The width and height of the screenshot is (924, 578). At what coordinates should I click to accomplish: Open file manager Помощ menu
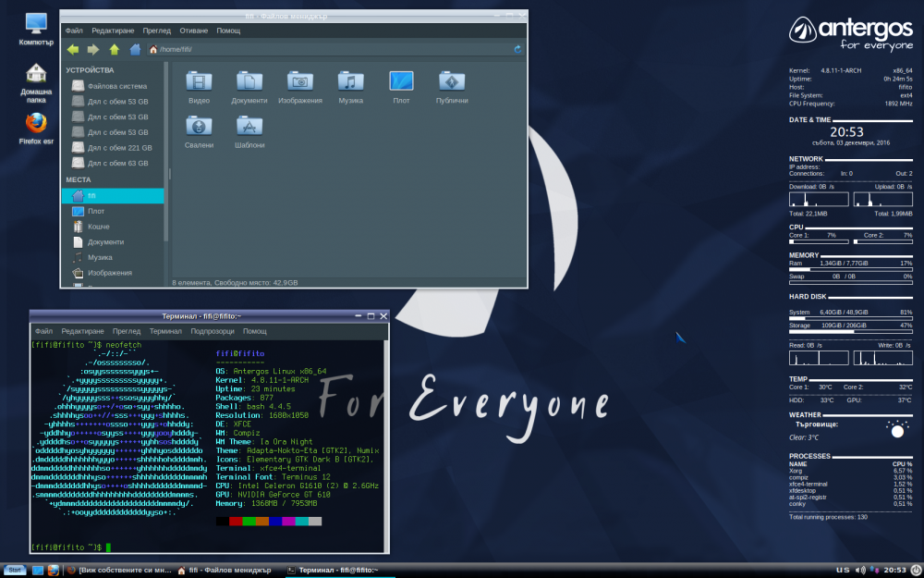click(x=228, y=31)
